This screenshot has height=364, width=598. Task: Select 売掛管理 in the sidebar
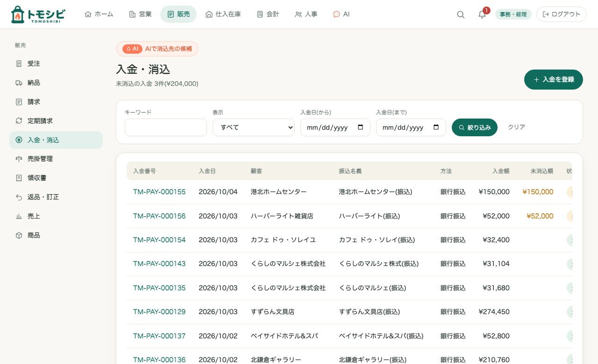coord(56,159)
